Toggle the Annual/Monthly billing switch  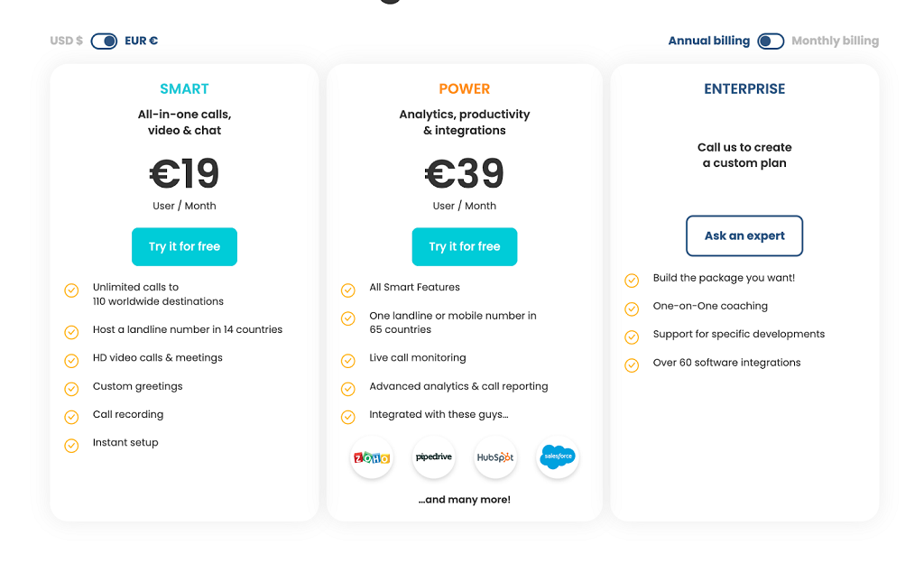pyautogui.click(x=771, y=41)
